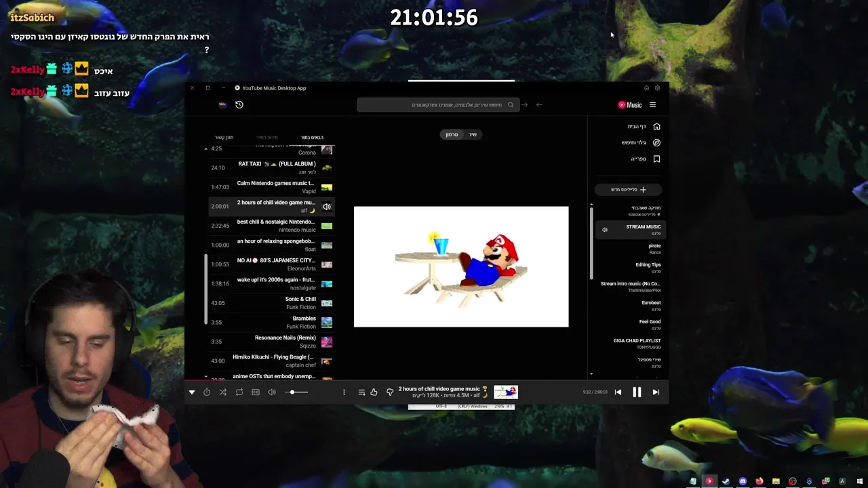Click the save to playlist icon
This screenshot has width=868, height=488.
tap(361, 392)
